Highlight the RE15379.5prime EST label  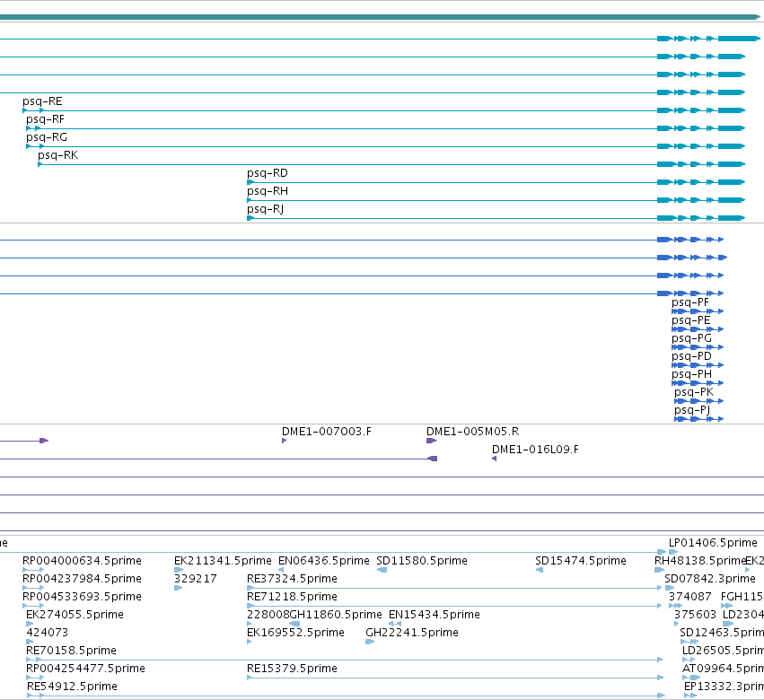[292, 669]
